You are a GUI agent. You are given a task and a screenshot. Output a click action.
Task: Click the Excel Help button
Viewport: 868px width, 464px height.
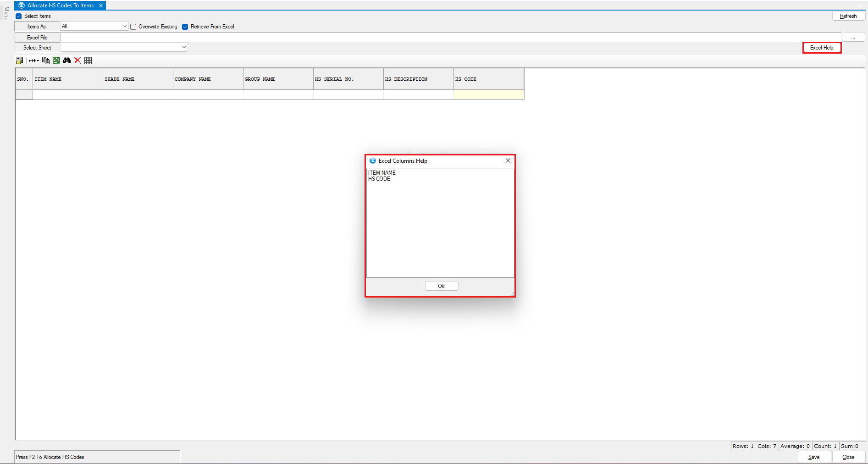pos(821,48)
